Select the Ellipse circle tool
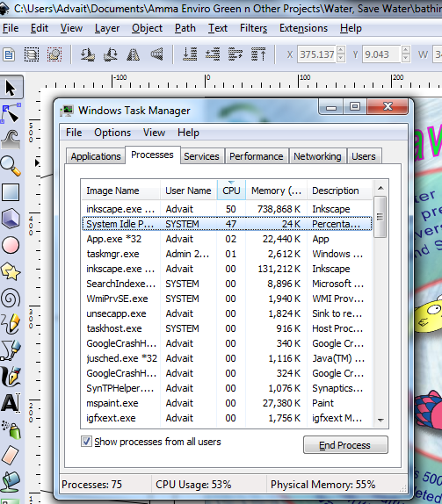Viewport: 442px width, 504px height. tap(11, 245)
